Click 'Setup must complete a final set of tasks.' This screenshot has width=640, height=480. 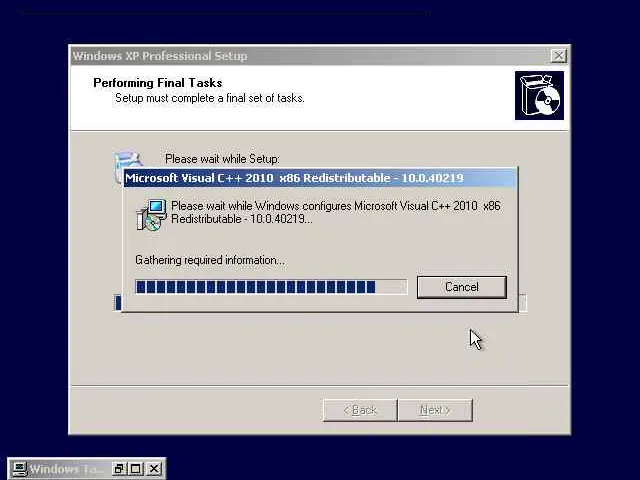(x=210, y=98)
